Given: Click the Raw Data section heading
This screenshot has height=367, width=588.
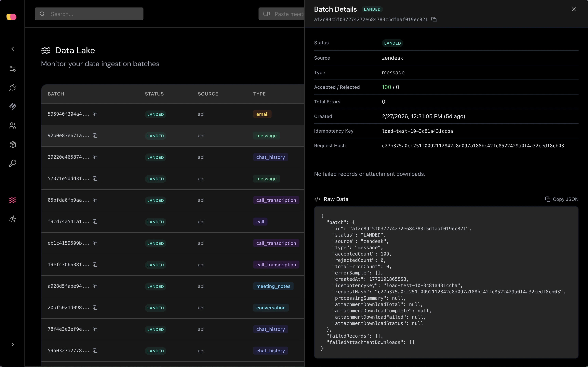Looking at the screenshot, I should 336,199.
